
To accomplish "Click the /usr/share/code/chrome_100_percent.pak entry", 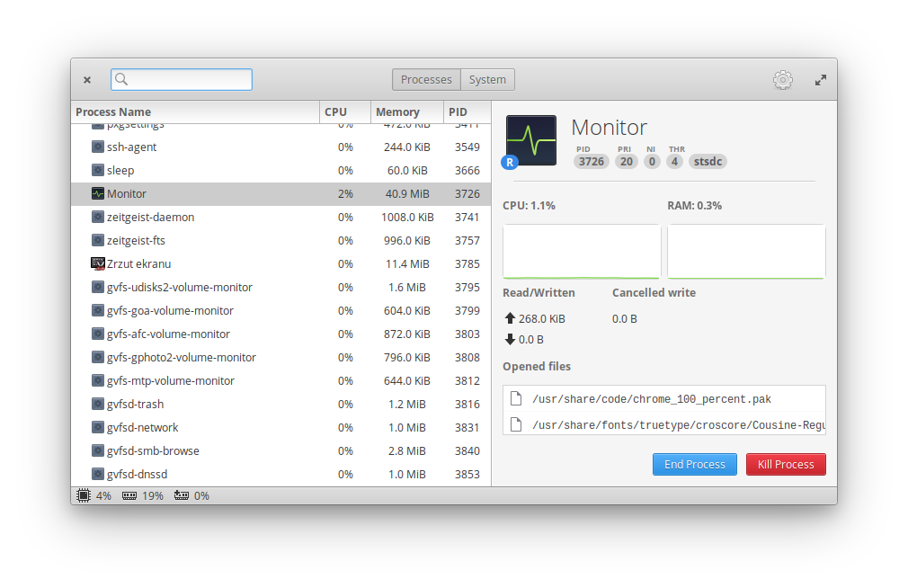I will tap(664, 398).
